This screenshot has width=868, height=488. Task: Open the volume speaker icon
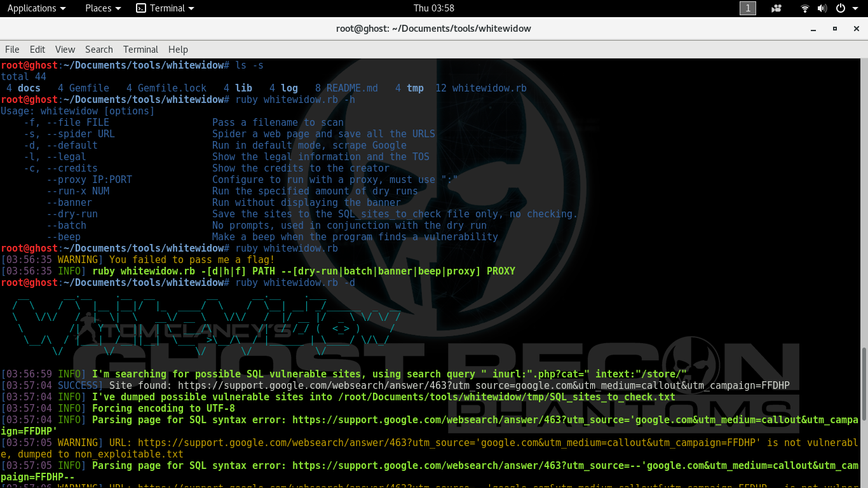point(822,8)
